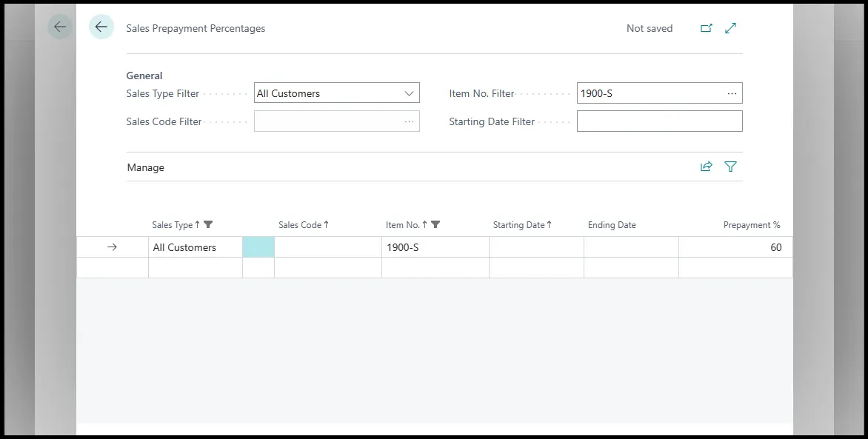Open the Manage menu

pyautogui.click(x=146, y=167)
